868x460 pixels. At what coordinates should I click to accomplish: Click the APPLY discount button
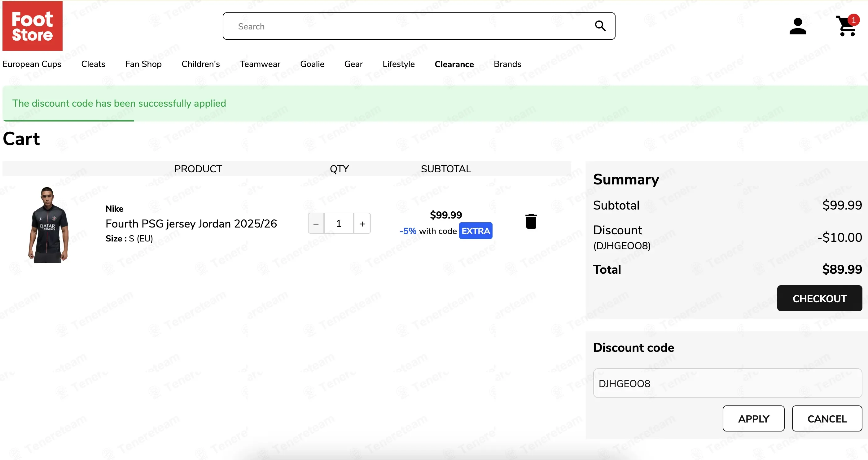tap(753, 418)
